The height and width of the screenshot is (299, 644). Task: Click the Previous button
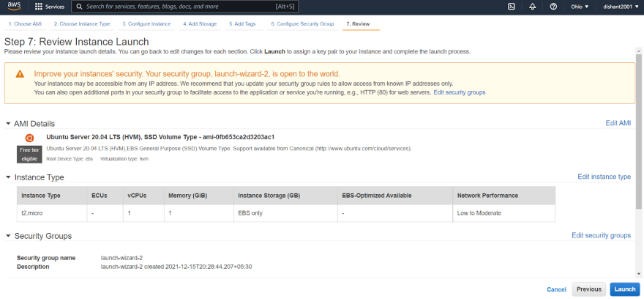[589, 289]
